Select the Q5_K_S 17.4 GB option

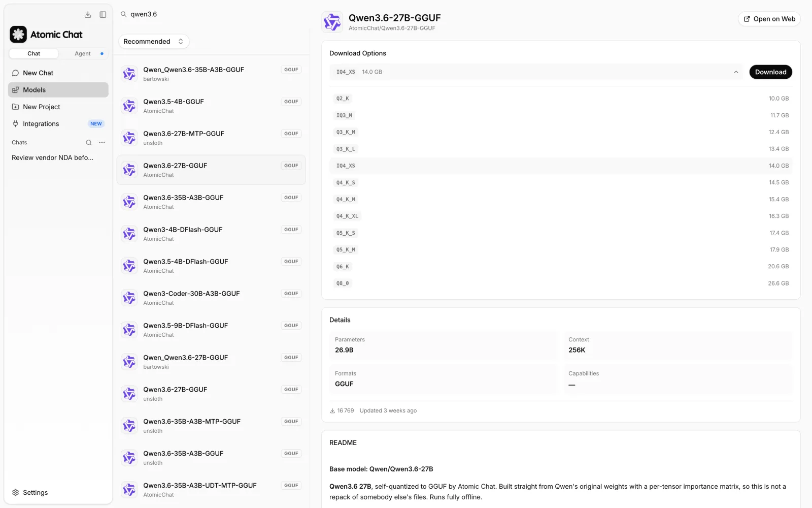point(561,233)
